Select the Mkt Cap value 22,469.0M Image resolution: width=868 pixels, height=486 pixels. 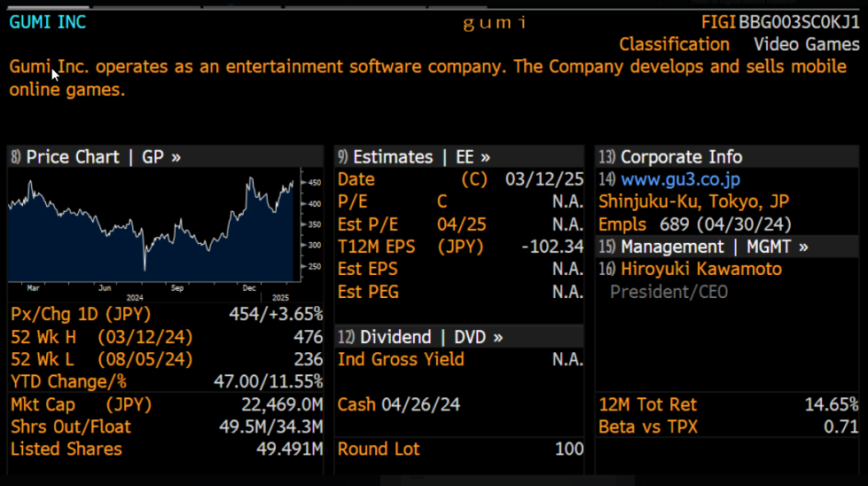[282, 404]
